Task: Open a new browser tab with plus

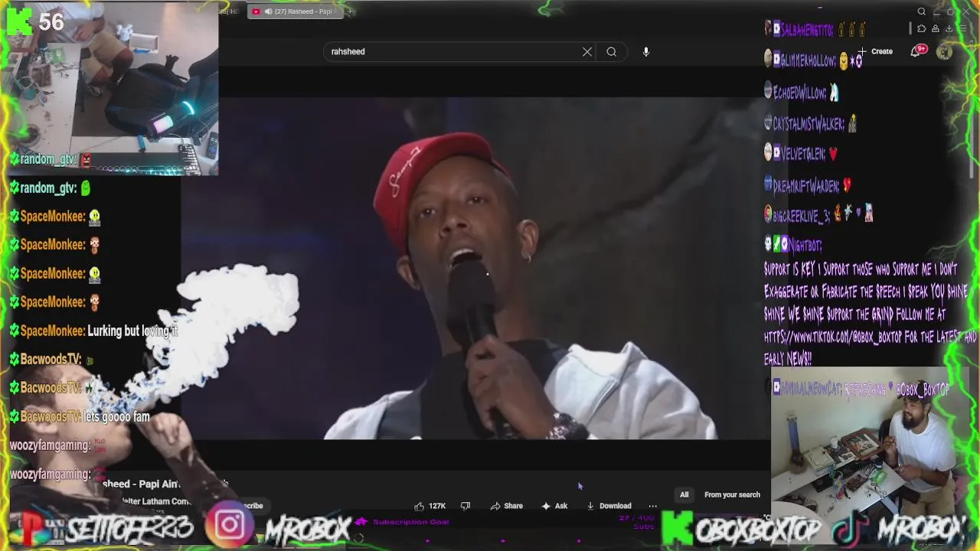Action: click(350, 11)
